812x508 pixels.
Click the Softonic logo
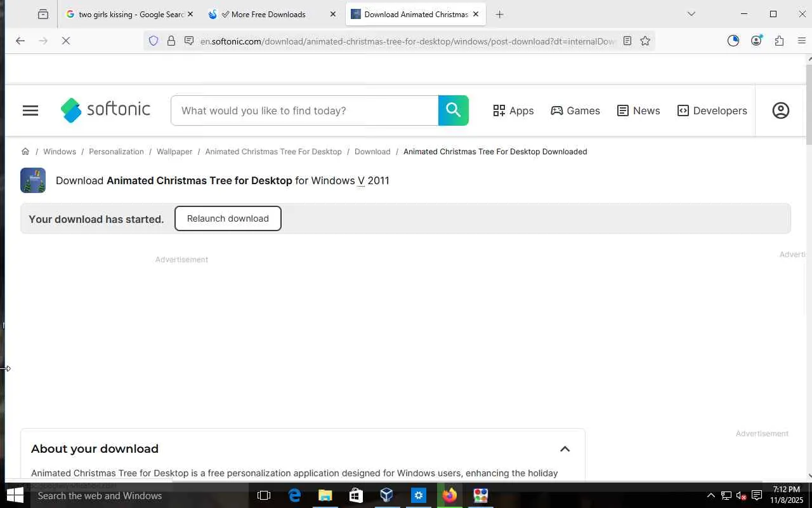point(105,110)
